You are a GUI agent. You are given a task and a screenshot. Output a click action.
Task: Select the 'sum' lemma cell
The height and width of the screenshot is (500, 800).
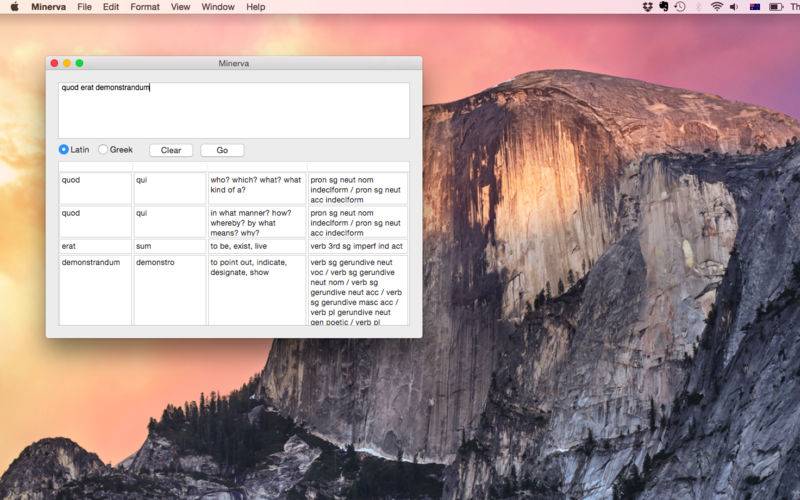pyautogui.click(x=170, y=246)
